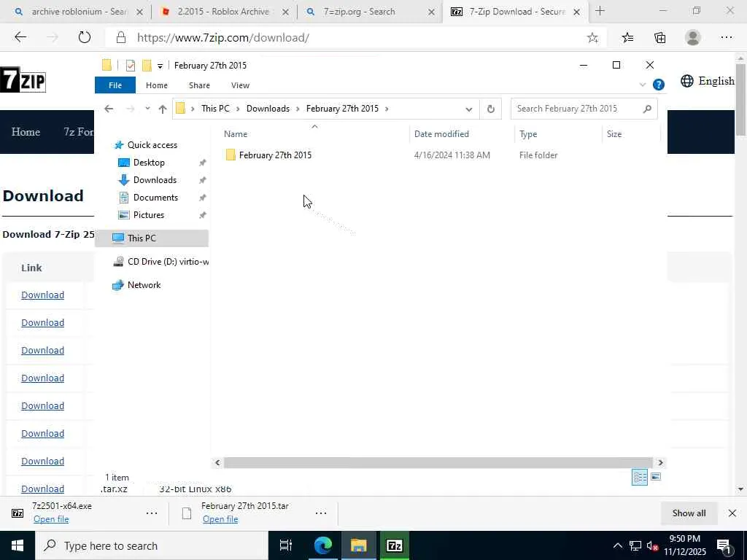Viewport: 747px width, 560px height.
Task: Open file link for 7z2501-x64.exe
Action: click(51, 519)
